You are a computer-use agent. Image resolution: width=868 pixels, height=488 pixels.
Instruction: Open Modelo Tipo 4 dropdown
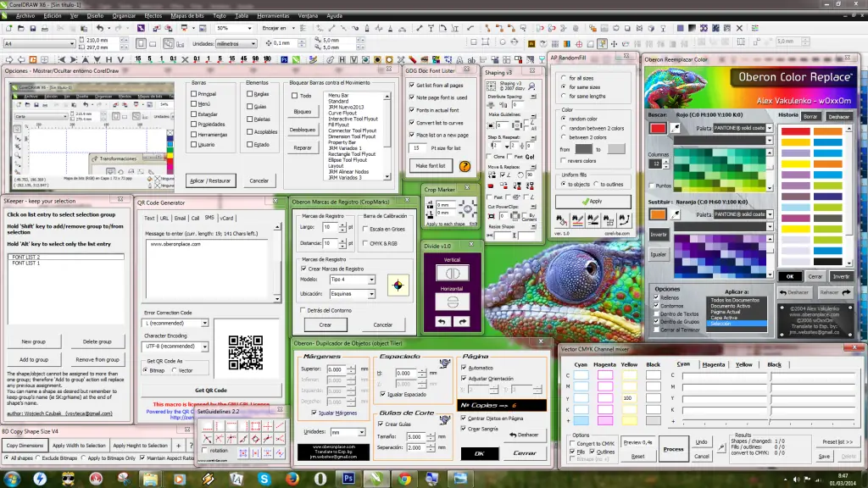coord(371,280)
